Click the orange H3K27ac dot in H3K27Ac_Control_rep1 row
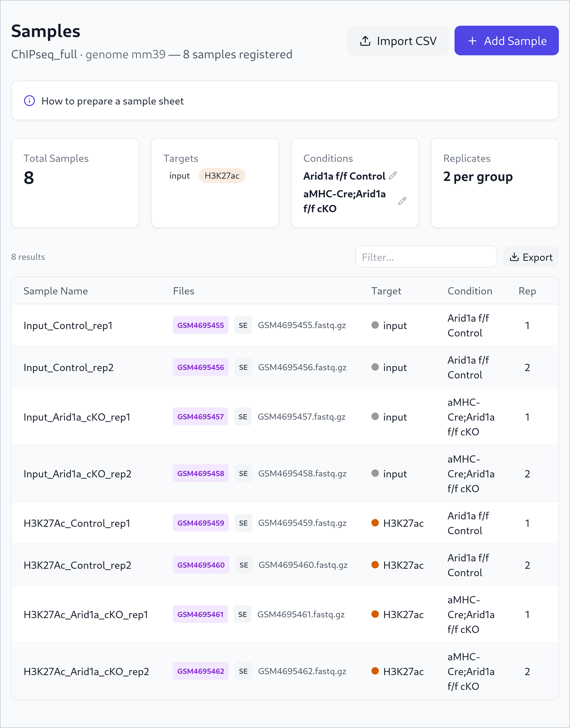The height and width of the screenshot is (728, 570). tap(375, 523)
